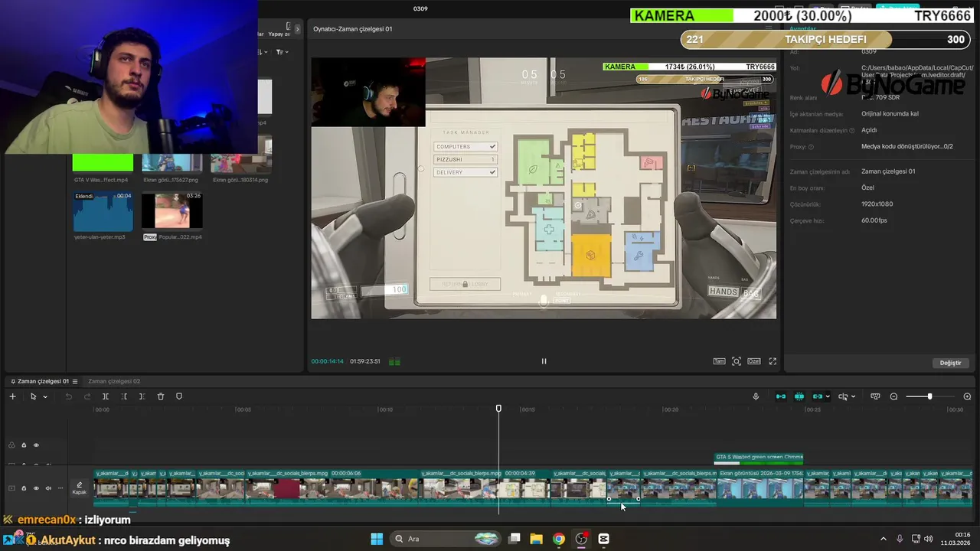Toggle main track magnet
This screenshot has width=980, height=551.
pos(781,396)
